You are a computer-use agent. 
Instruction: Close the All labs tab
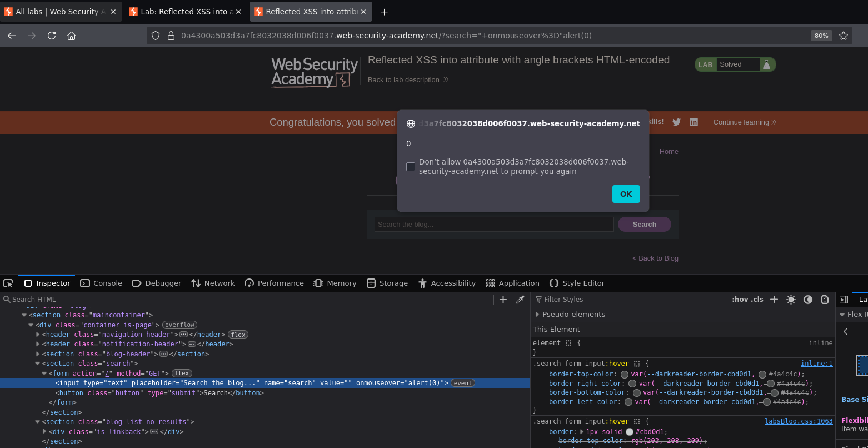[113, 12]
